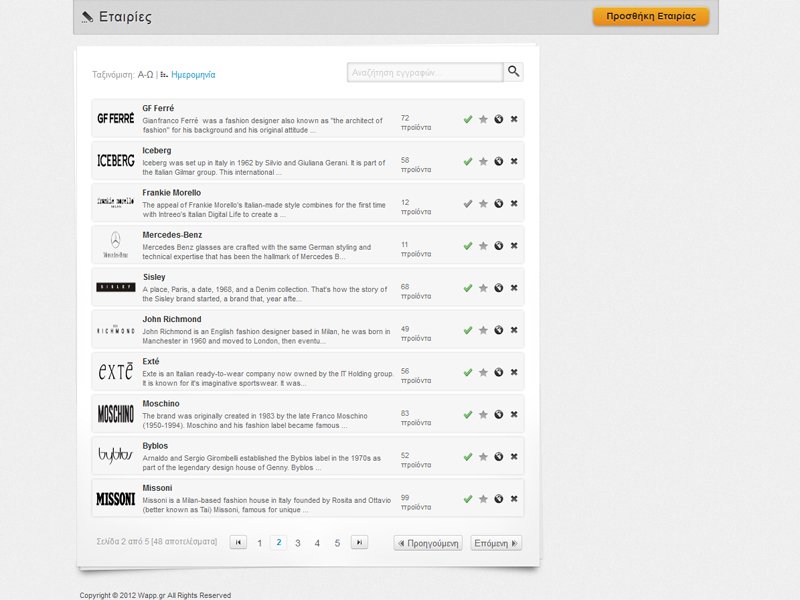Delete Iceberg with the X icon
800x600 pixels.
pyautogui.click(x=514, y=161)
